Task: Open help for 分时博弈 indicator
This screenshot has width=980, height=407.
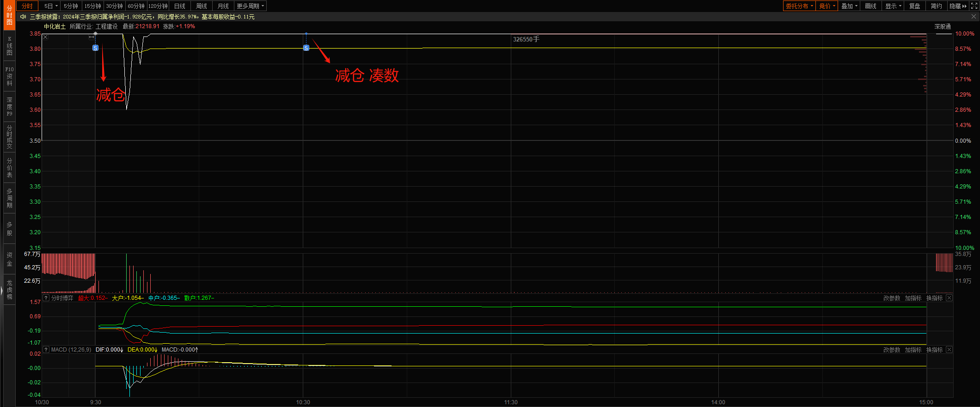Action: pos(46,298)
